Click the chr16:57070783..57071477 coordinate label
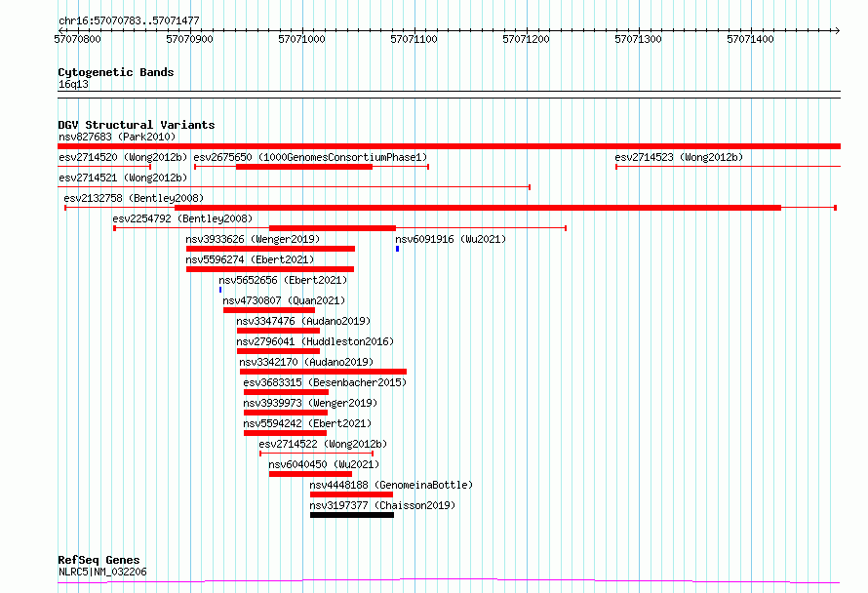The height and width of the screenshot is (593, 868). (129, 20)
